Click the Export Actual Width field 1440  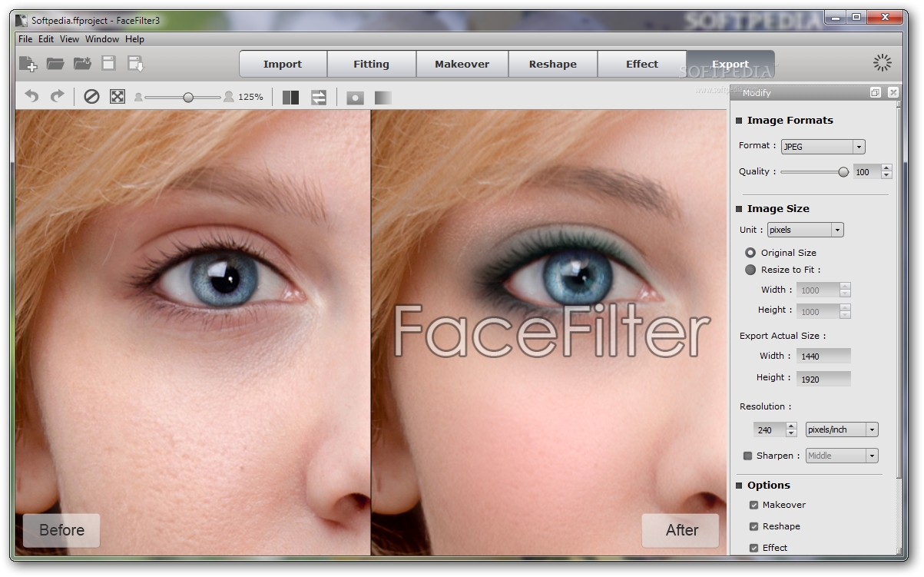coord(824,356)
